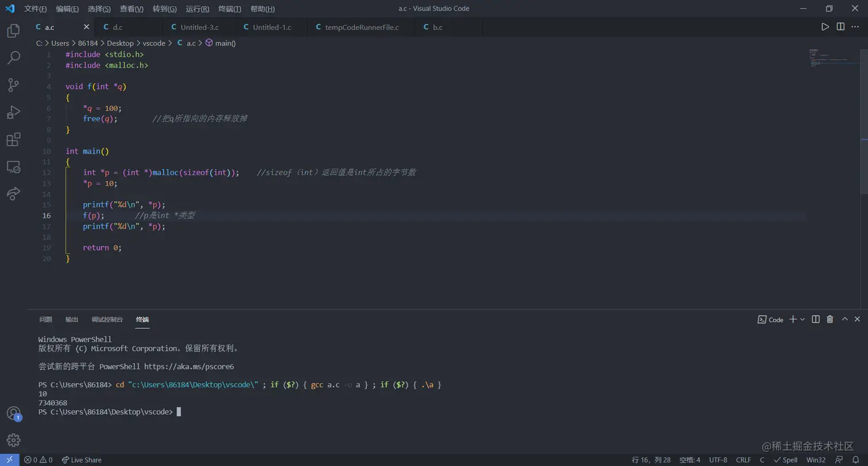The width and height of the screenshot is (868, 466).
Task: Run the code with the play icon
Action: click(825, 27)
